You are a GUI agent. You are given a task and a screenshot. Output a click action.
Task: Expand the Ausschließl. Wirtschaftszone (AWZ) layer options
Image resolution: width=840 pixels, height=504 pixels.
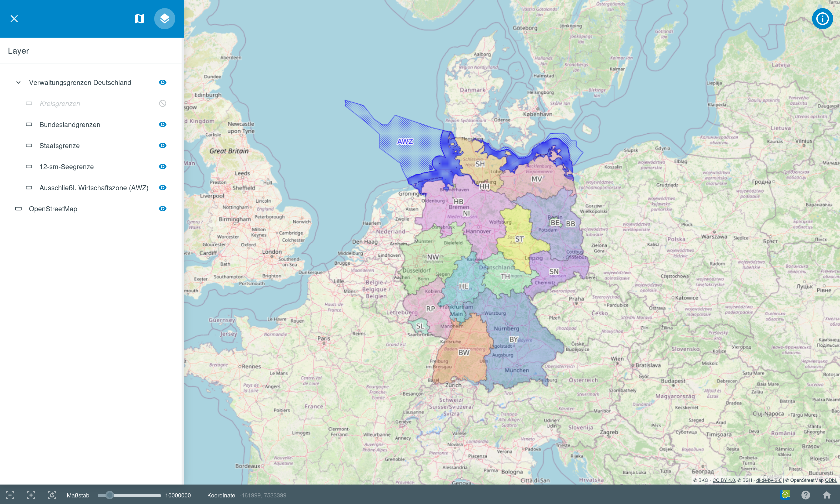point(29,188)
